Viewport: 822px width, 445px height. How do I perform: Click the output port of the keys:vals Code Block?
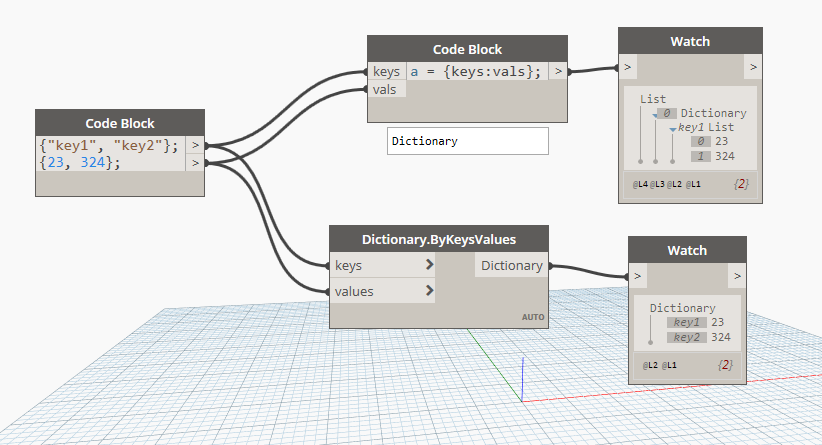[x=558, y=71]
